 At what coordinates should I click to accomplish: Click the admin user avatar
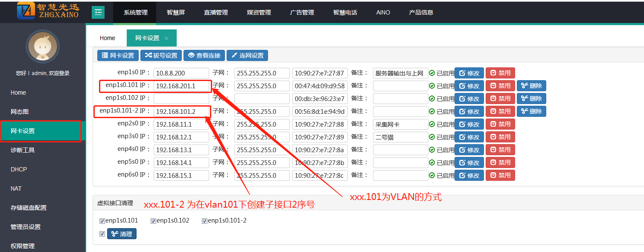coord(42,47)
